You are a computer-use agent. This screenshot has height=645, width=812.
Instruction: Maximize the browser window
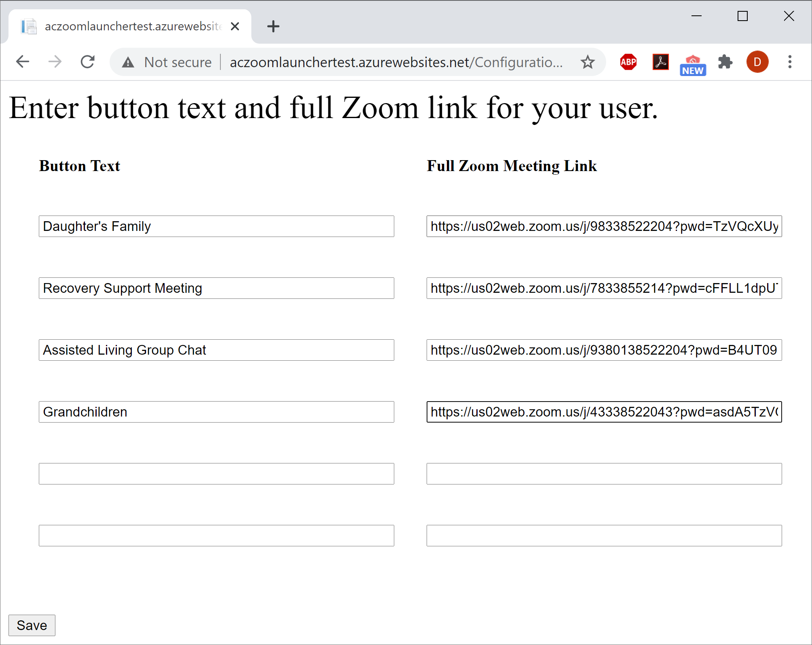tap(742, 16)
